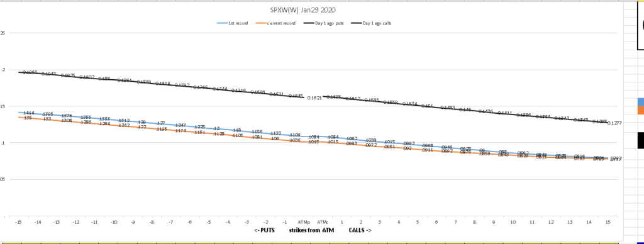
Task: Click the 9 horizontal axis label
Action: click(x=494, y=222)
